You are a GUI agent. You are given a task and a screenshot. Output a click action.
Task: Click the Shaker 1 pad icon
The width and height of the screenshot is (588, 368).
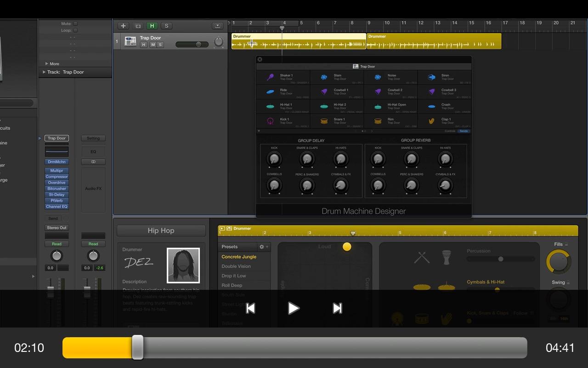[271, 77]
